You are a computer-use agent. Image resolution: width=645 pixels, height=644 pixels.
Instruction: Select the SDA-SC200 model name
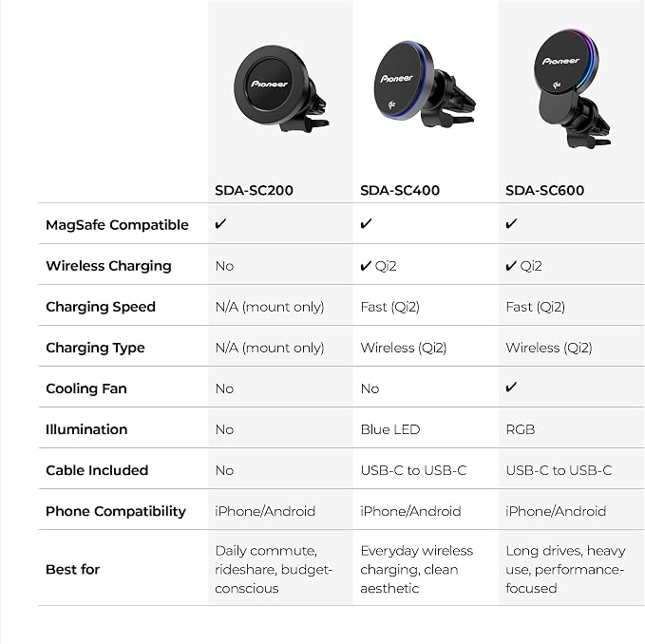pyautogui.click(x=254, y=190)
